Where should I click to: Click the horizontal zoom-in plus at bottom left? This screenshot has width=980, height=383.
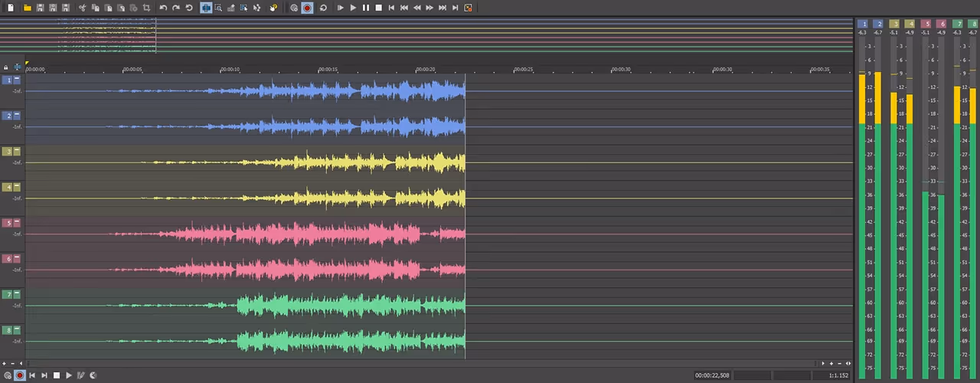click(4, 364)
